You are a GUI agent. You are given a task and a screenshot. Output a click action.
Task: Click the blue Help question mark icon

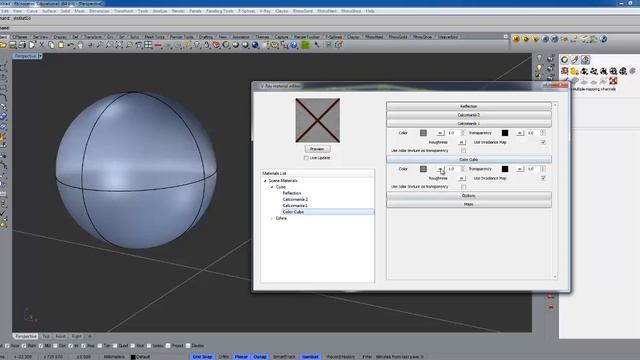click(294, 45)
